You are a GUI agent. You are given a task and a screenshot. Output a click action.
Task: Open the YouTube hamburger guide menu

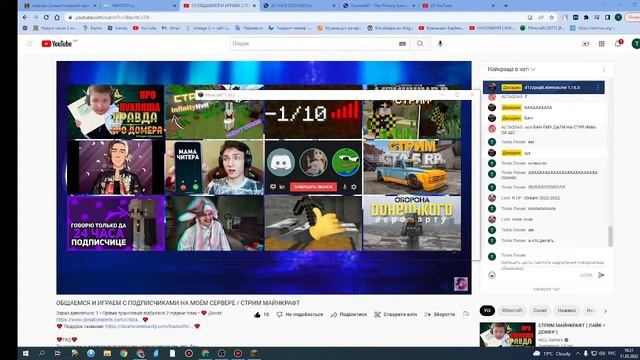[29, 44]
